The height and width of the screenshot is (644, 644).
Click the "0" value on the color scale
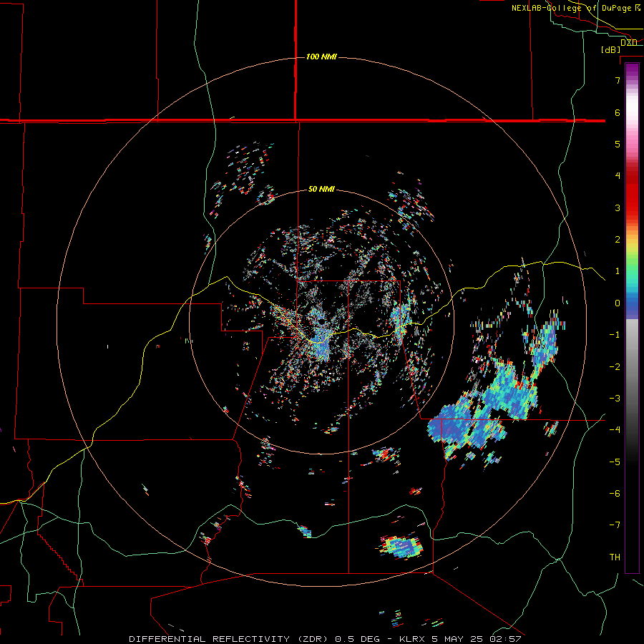[x=618, y=303]
